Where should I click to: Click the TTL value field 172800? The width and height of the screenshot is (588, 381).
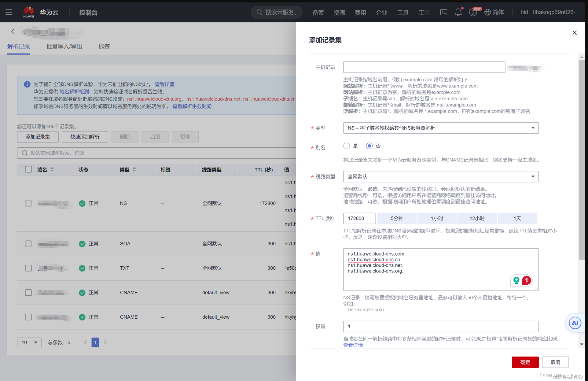coord(359,218)
